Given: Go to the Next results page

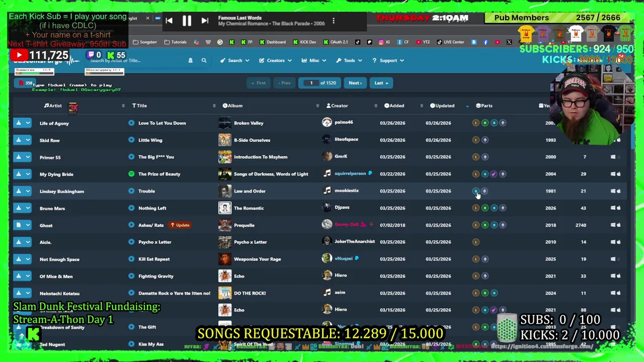Looking at the screenshot, I should click(x=355, y=83).
